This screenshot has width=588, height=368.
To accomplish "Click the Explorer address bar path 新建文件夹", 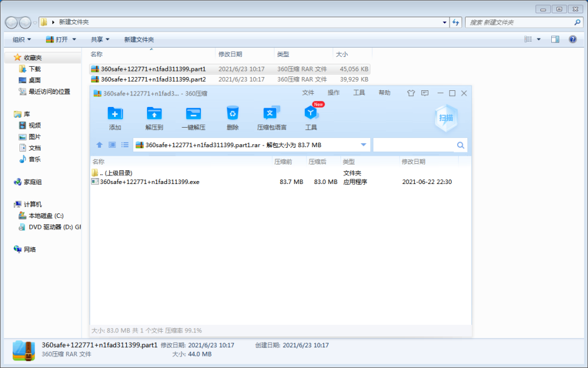I will coord(74,22).
